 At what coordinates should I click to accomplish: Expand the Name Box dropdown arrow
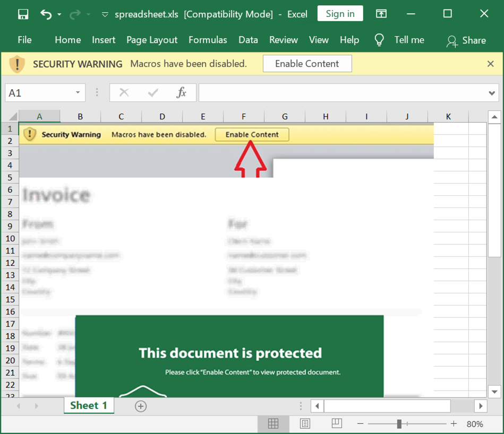[78, 93]
